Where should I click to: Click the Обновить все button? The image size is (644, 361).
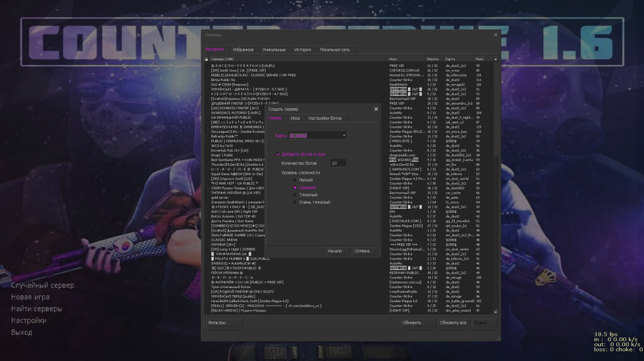pyautogui.click(x=453, y=322)
